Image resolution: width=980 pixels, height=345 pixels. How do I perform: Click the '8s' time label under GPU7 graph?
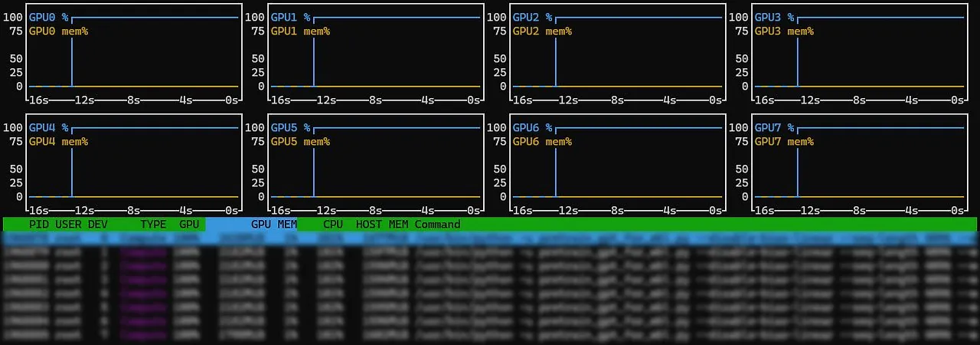tap(859, 211)
